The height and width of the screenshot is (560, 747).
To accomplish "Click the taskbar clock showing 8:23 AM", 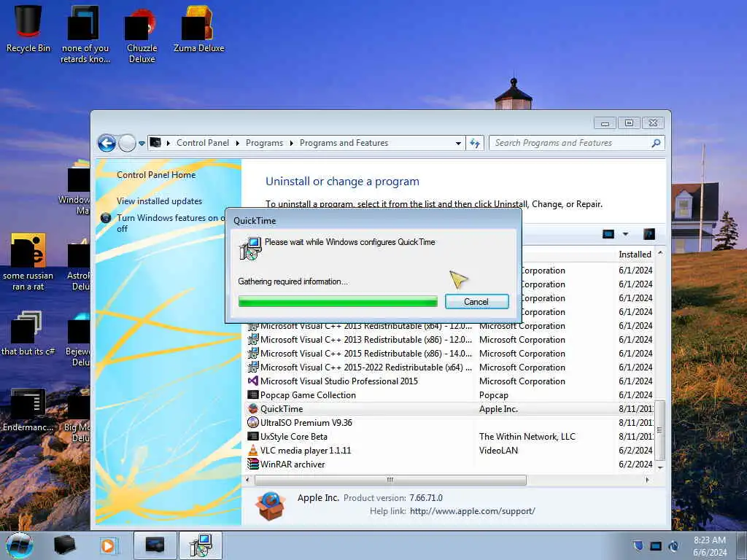I will 710,545.
